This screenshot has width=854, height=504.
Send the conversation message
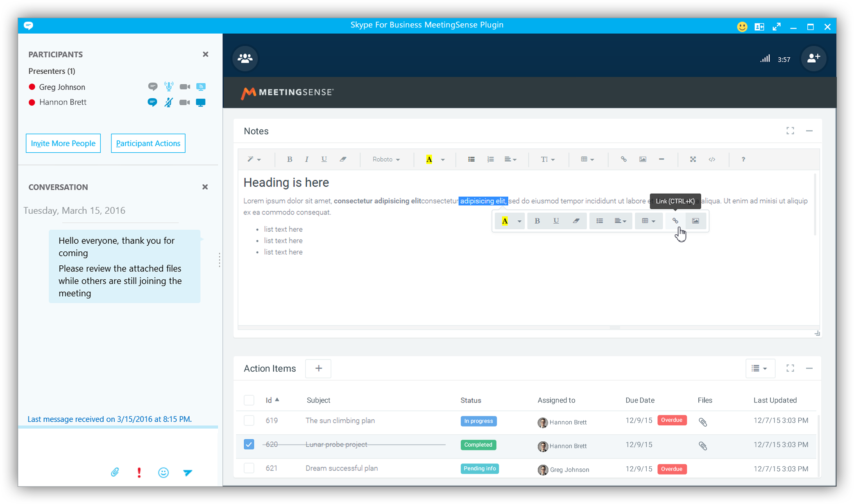tap(188, 472)
